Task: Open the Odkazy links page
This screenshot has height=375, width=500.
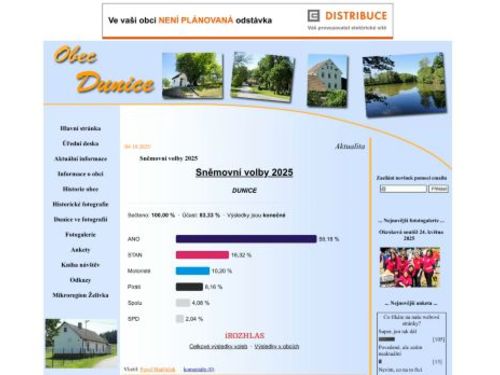Action: [x=80, y=280]
